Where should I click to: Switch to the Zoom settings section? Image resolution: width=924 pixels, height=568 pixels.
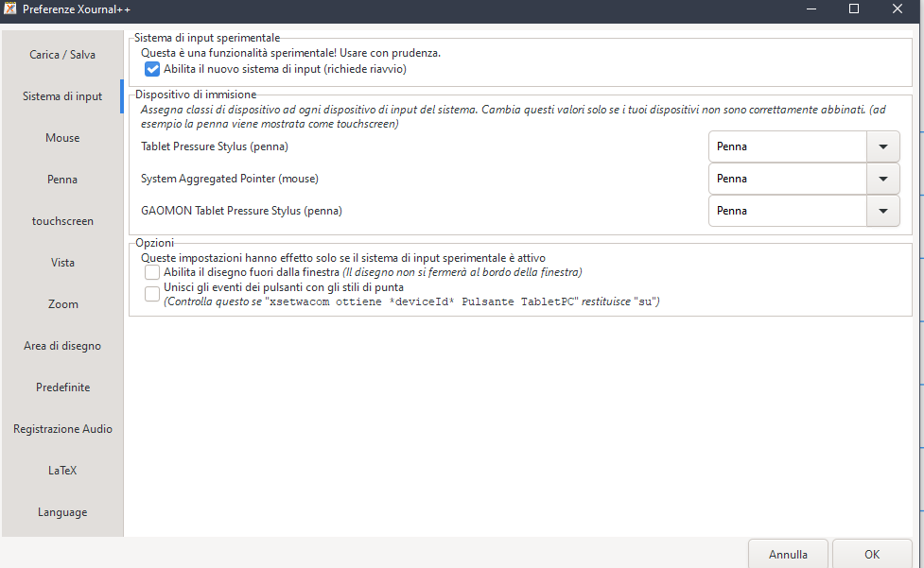coord(61,303)
